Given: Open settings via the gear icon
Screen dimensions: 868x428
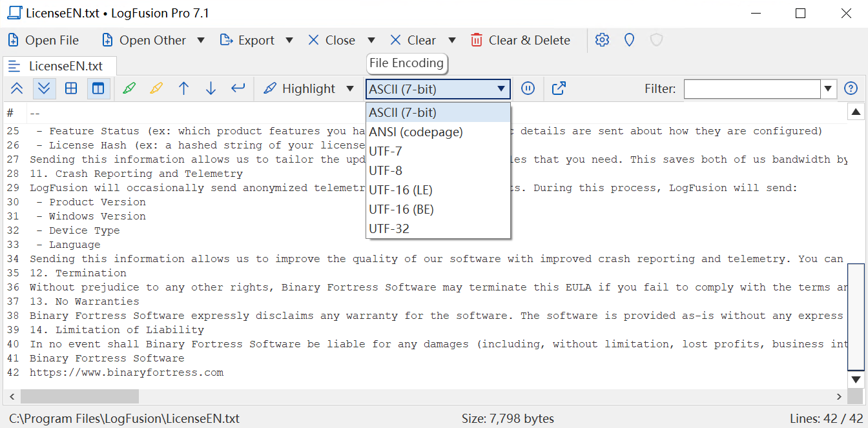Looking at the screenshot, I should click(602, 40).
